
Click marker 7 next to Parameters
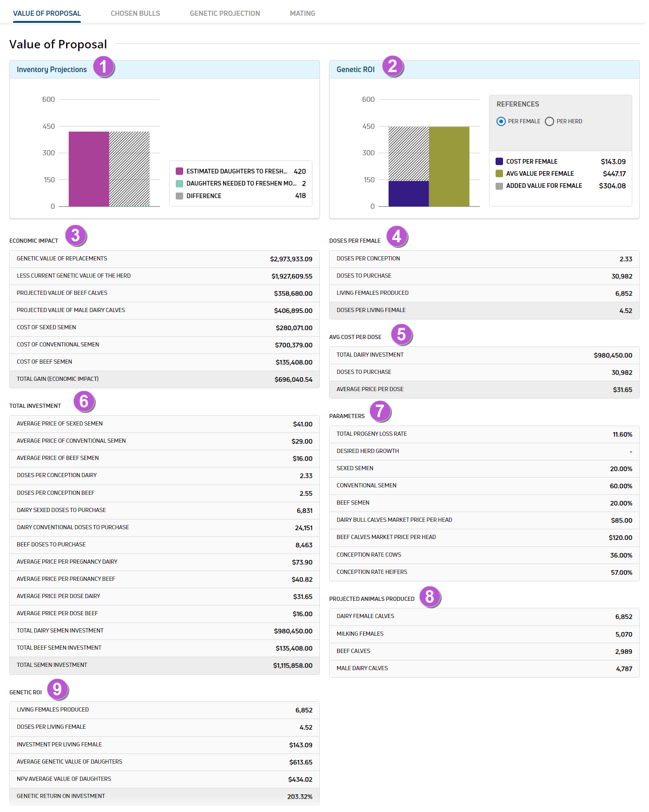coord(380,411)
